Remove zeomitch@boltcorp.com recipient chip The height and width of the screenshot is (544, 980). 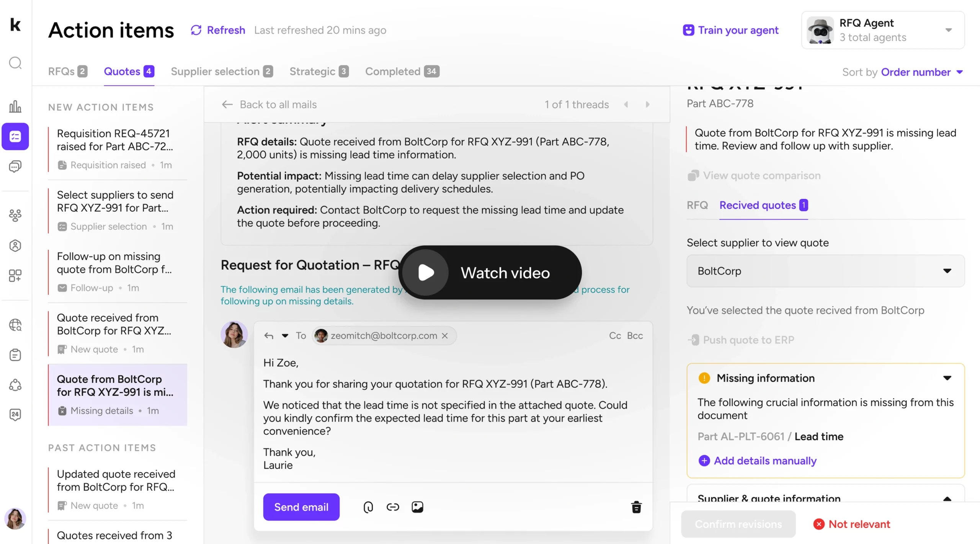pos(445,336)
